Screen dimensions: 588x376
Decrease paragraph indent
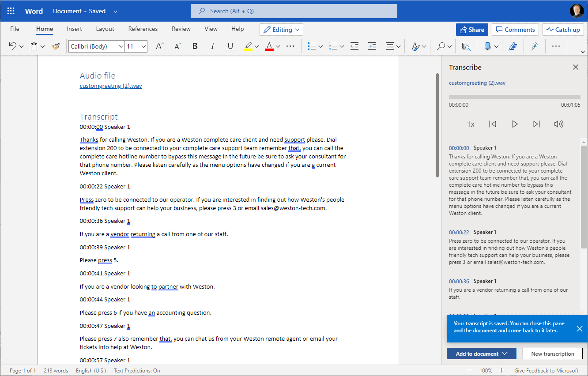click(354, 46)
